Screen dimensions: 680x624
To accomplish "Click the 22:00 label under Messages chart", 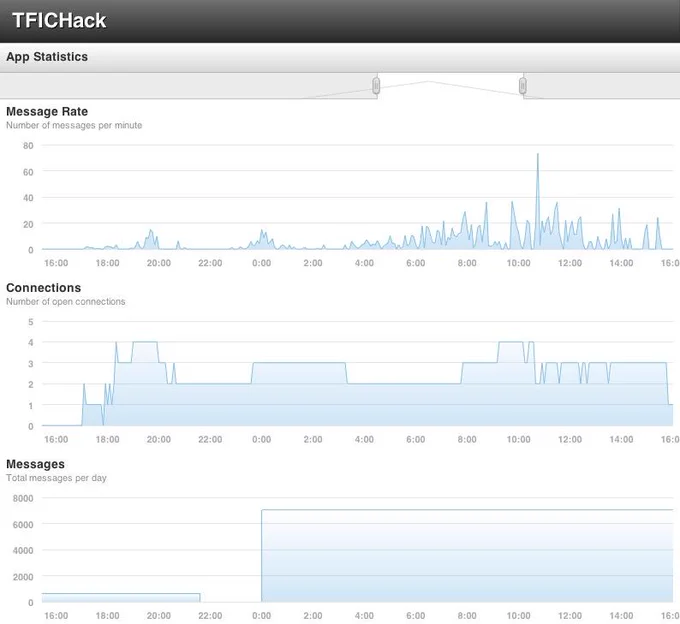I will point(210,616).
